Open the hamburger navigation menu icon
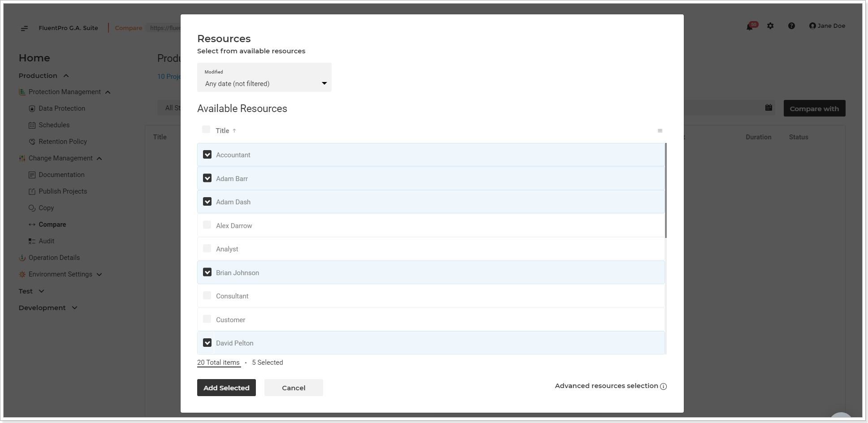This screenshot has height=423, width=868. coord(24,28)
